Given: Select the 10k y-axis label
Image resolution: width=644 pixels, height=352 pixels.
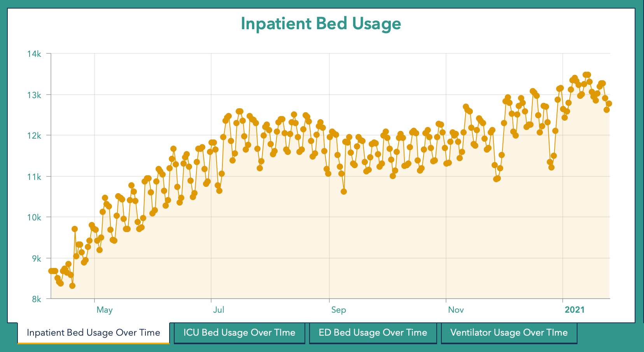Looking at the screenshot, I should point(34,217).
